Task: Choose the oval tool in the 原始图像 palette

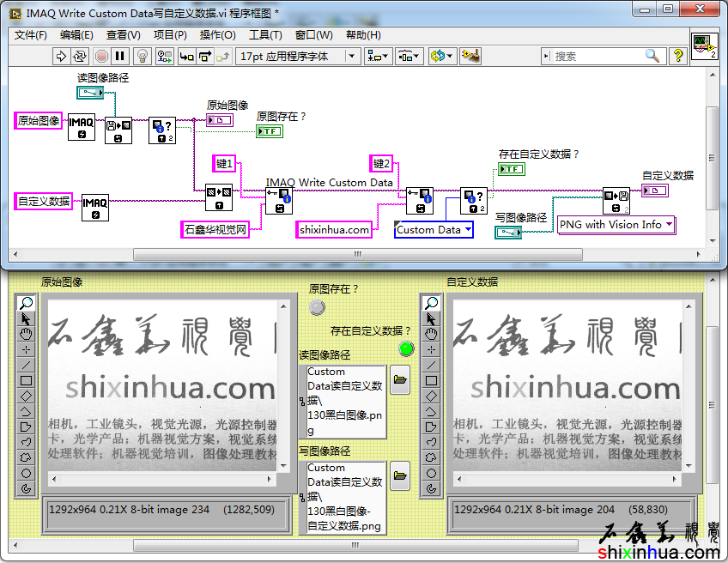Action: point(26,473)
